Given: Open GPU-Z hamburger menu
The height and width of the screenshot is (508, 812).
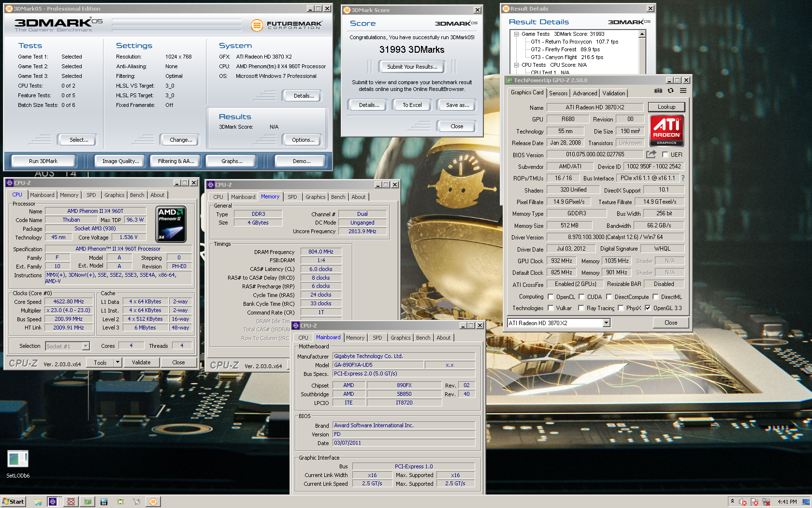Looking at the screenshot, I should pyautogui.click(x=683, y=91).
